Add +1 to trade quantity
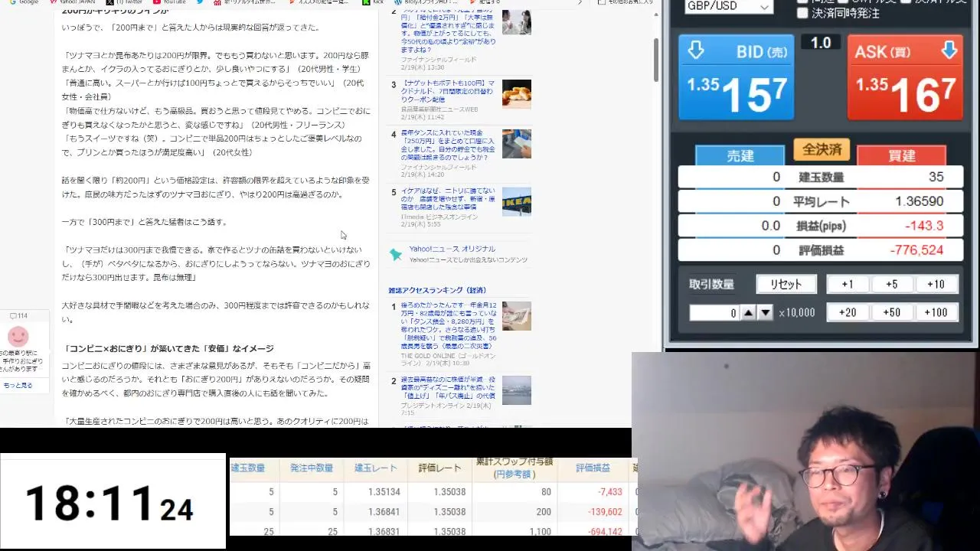The image size is (980, 551). pos(848,284)
